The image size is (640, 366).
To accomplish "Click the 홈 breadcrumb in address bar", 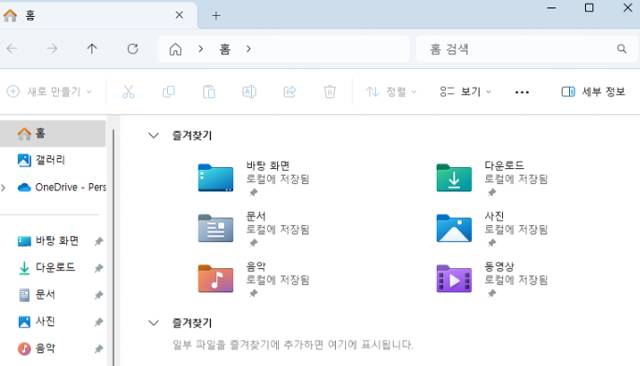I will click(x=224, y=49).
